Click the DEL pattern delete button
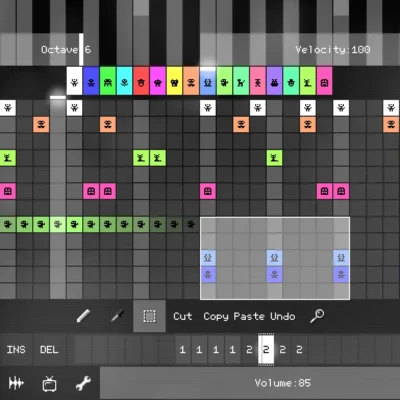The image size is (400, 400). click(49, 350)
